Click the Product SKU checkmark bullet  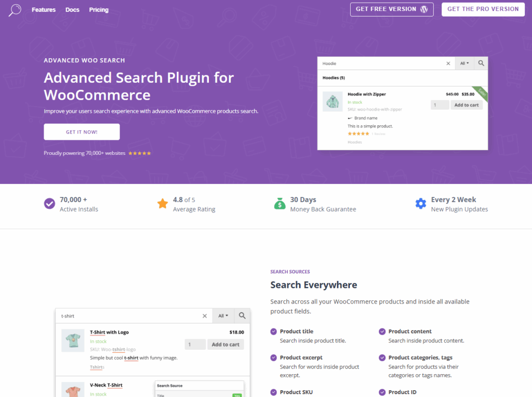(274, 392)
